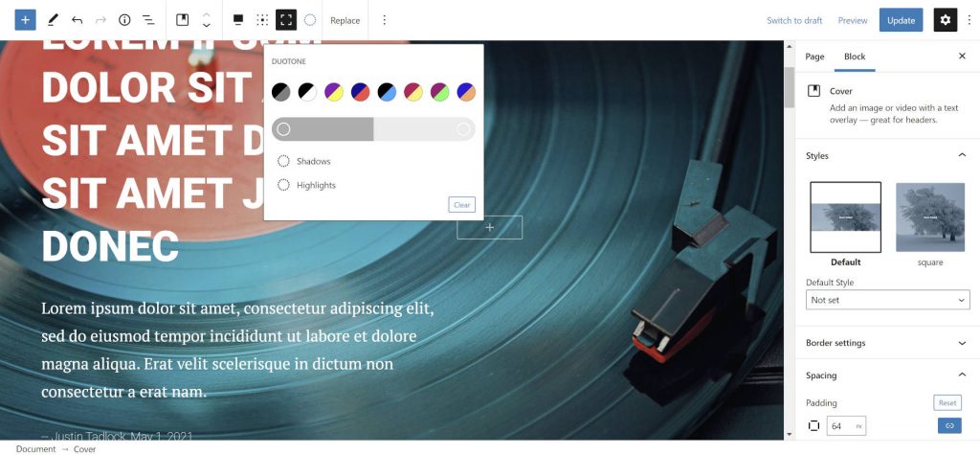
Task: Select the square style thumbnail
Action: tap(929, 217)
